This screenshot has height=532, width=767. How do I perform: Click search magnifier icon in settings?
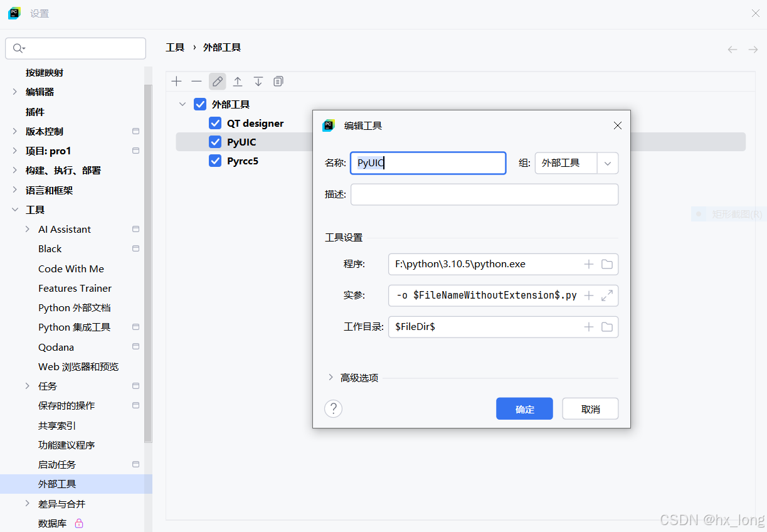18,48
